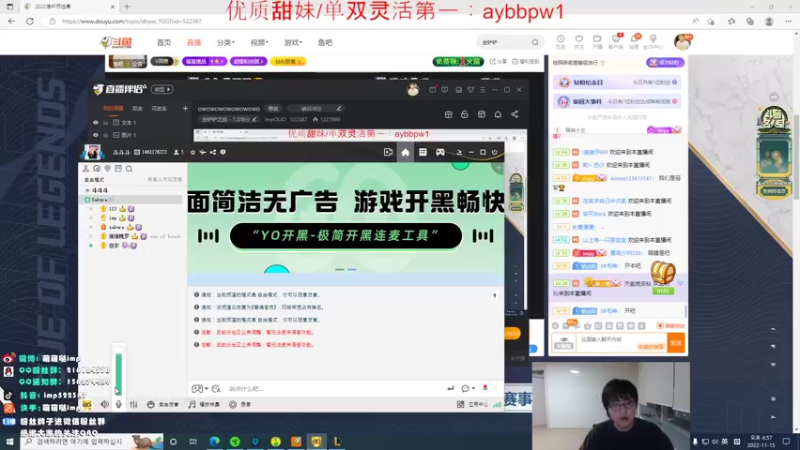Screen dimensions: 800x450
Task: Open the hamburger menu in 直播伴侣 title bar
Action: point(483,90)
